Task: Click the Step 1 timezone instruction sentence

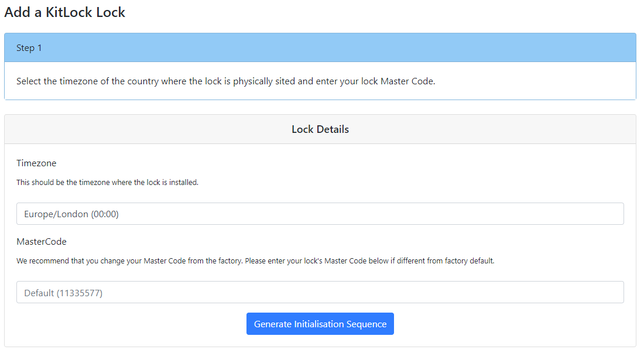Action: coord(225,81)
